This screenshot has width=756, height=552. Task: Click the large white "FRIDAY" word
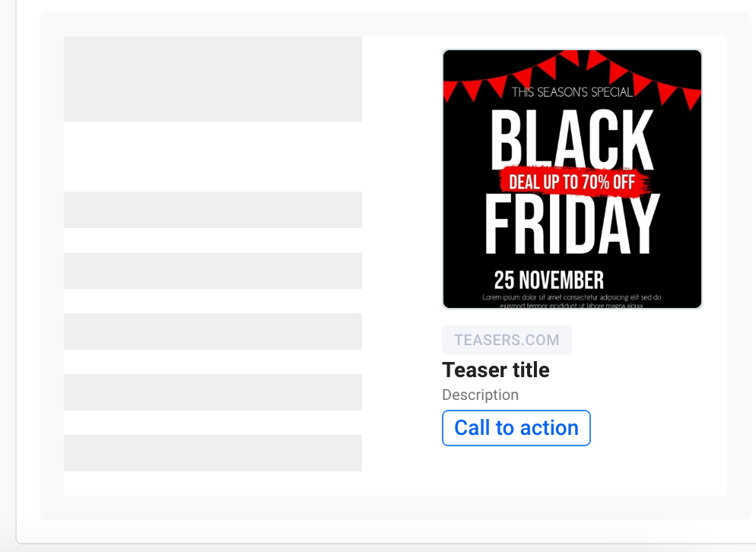572,224
